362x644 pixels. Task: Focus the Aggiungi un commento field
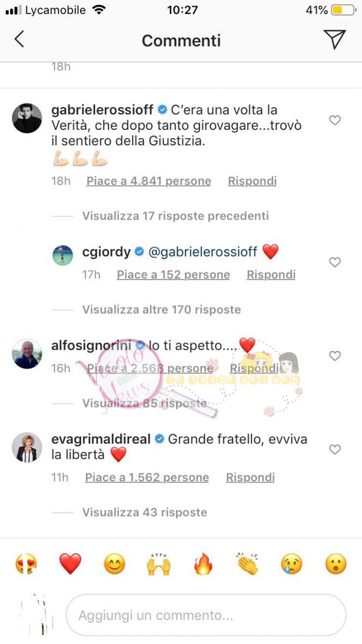(206, 615)
